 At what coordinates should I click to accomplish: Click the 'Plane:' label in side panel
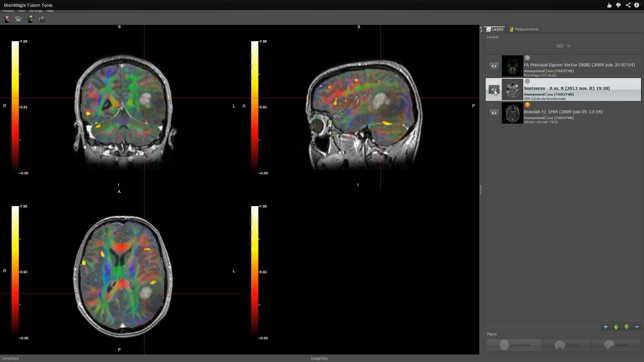(492, 334)
